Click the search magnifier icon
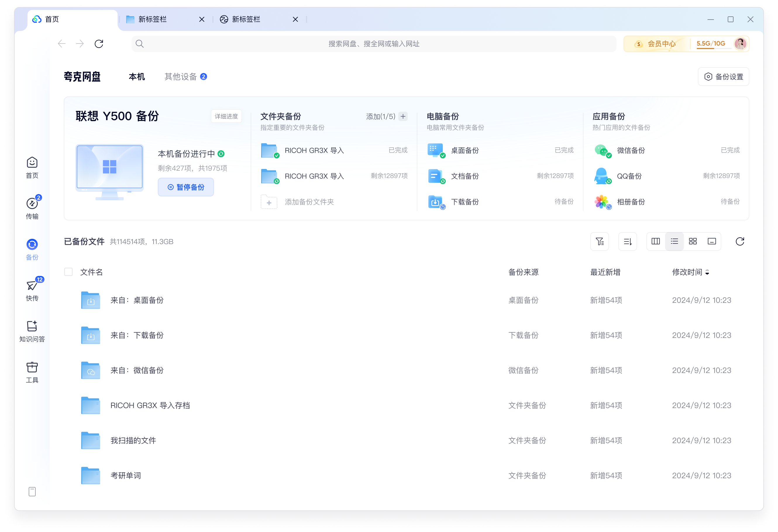The width and height of the screenshot is (778, 532). pos(140,44)
